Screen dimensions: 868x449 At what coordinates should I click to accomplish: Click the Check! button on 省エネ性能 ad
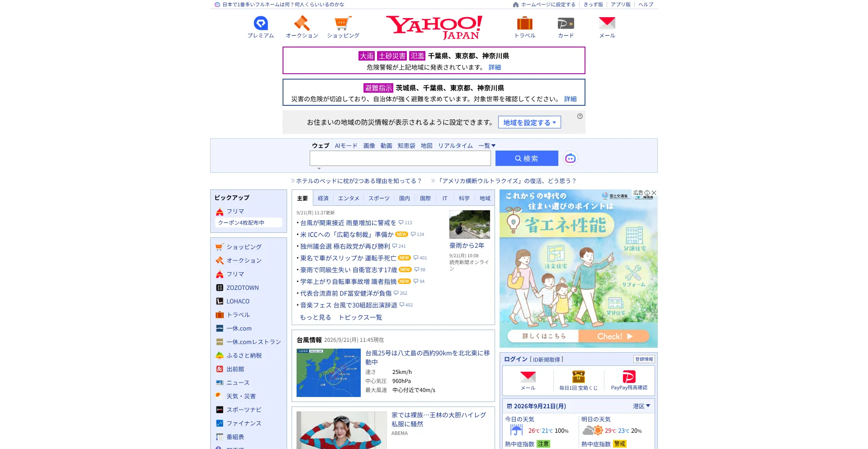coord(614,336)
